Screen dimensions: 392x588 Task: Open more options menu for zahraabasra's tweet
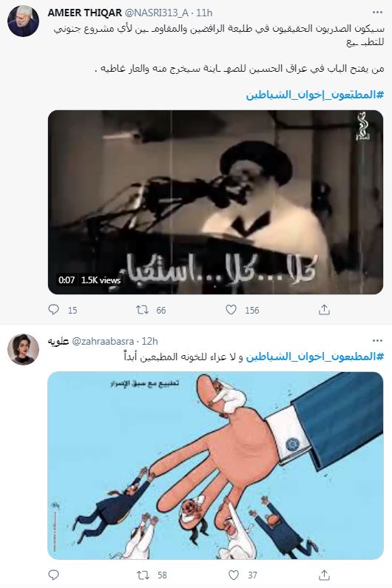[377, 341]
